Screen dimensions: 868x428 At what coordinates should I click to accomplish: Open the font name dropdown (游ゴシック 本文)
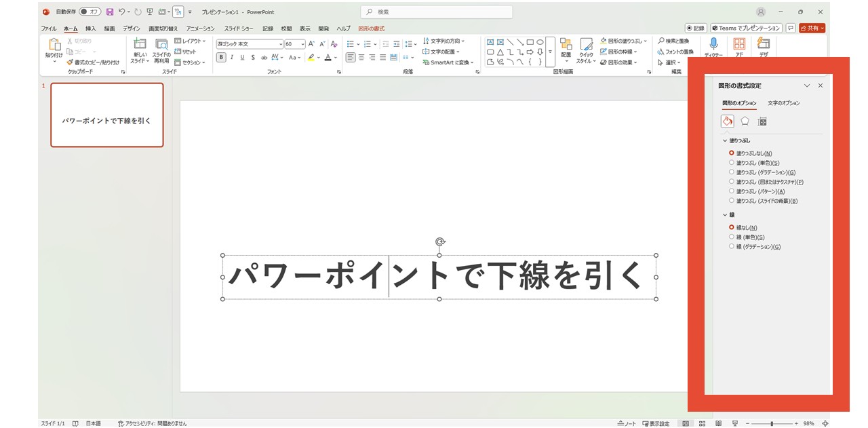point(281,44)
